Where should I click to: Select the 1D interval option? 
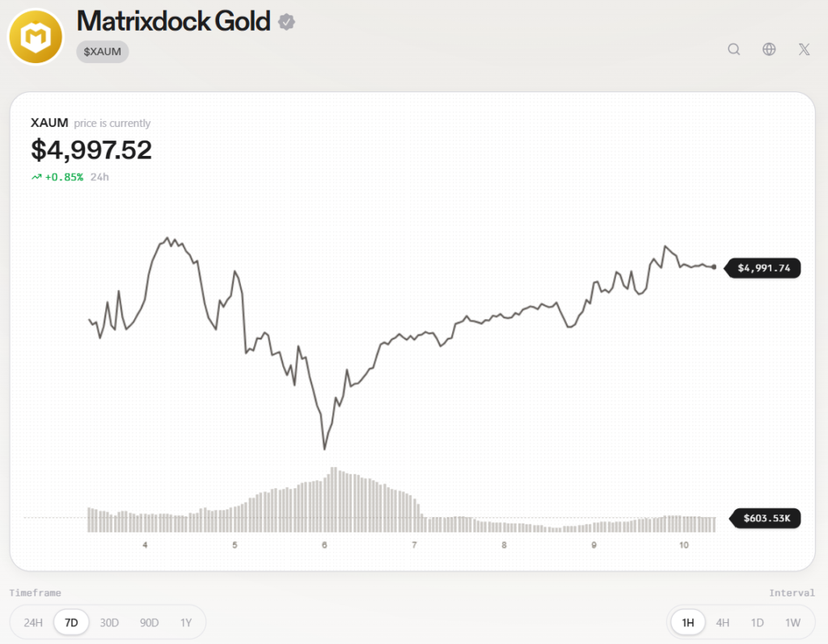point(758,622)
